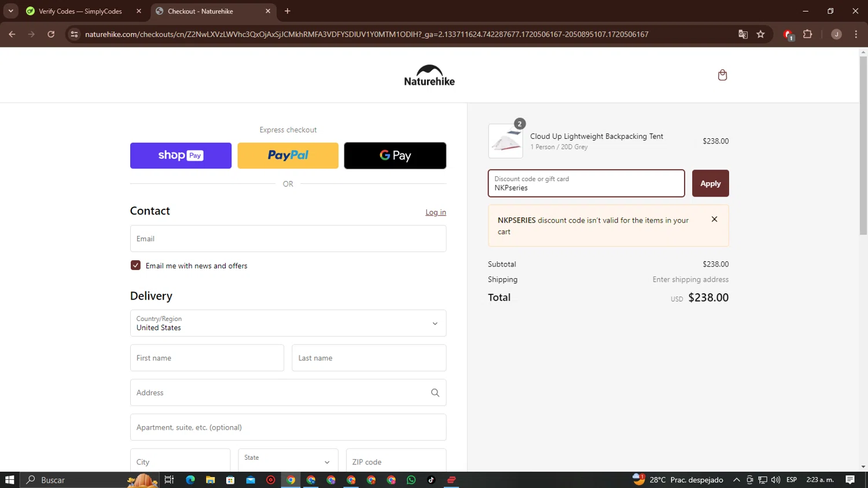This screenshot has width=868, height=488.
Task: Click the Total $238.00 amount
Action: [708, 298]
